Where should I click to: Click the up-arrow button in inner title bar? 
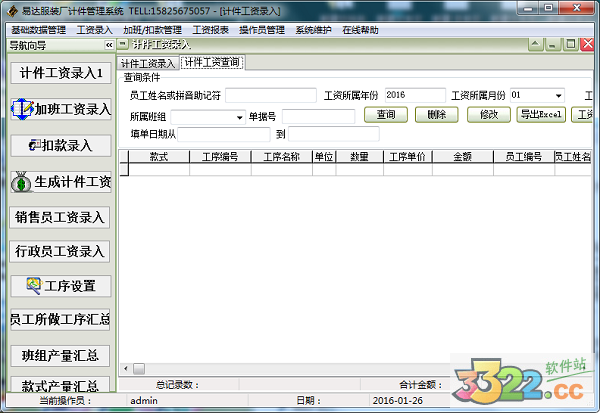535,44
